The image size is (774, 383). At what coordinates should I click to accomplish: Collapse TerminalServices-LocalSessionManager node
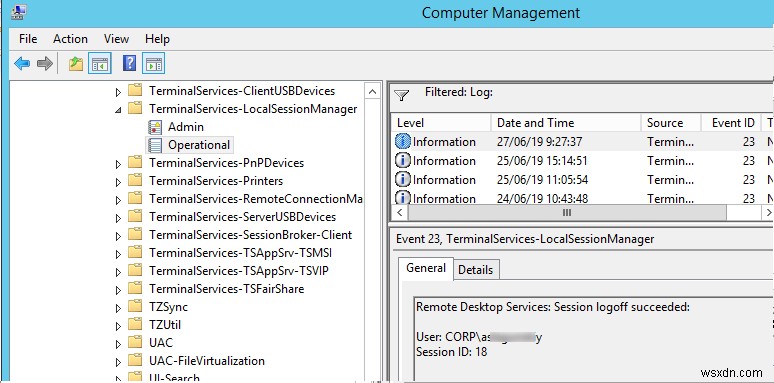[x=118, y=110]
